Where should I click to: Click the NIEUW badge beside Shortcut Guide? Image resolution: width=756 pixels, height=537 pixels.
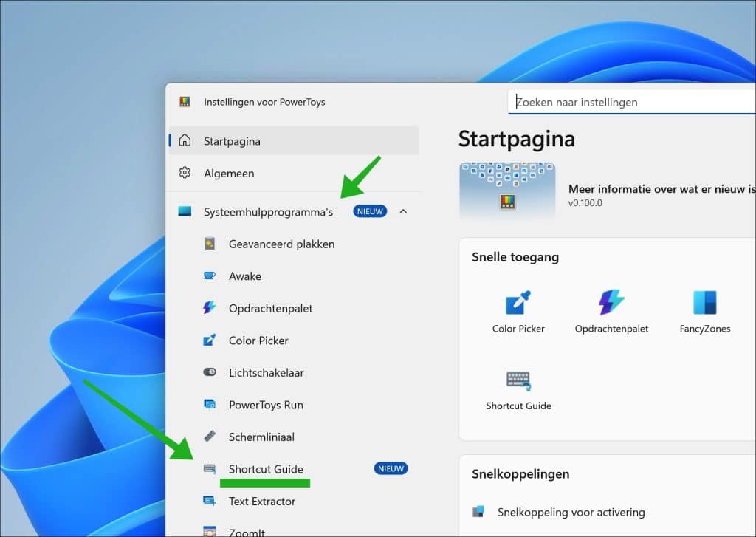pos(391,468)
